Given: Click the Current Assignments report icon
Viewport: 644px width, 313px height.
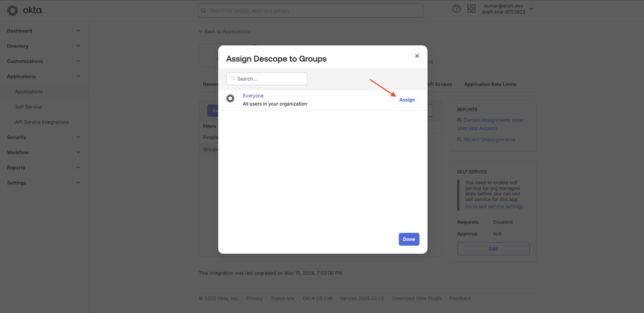Looking at the screenshot, I should [459, 120].
